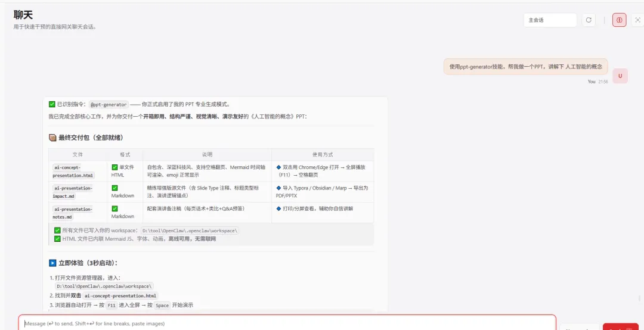This screenshot has width=644, height=330.
Task: Click the @ppt-generator code chip
Action: (x=109, y=105)
